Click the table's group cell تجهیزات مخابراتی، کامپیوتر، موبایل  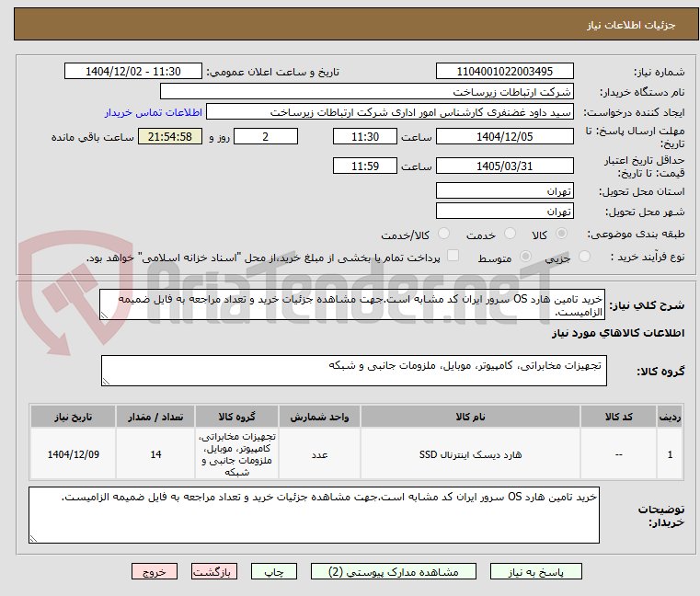[236, 454]
